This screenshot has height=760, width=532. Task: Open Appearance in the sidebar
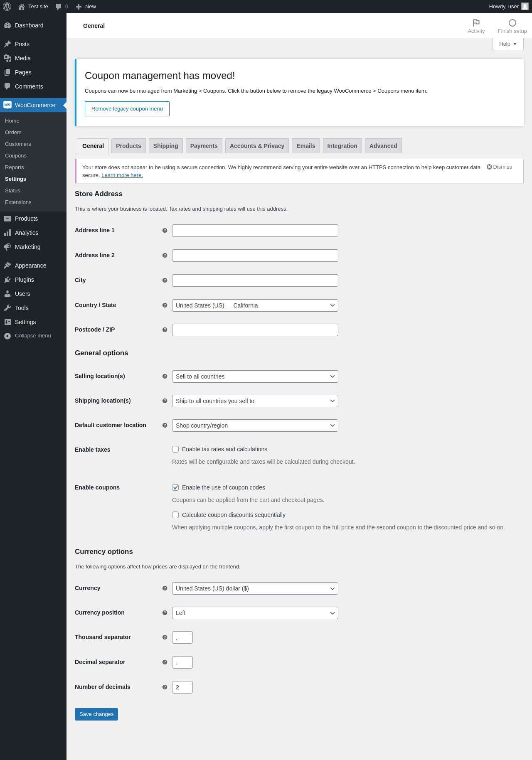point(33,266)
